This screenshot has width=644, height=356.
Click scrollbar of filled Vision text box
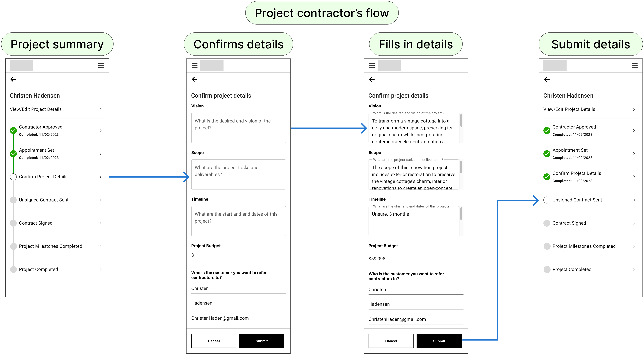click(x=461, y=121)
